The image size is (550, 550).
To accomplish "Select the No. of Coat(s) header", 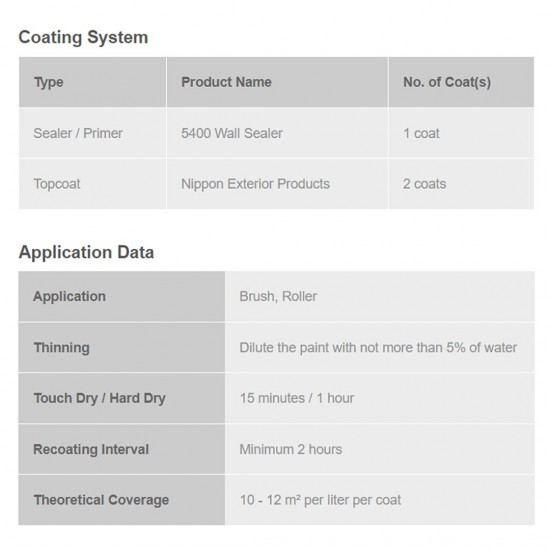I will [461, 82].
